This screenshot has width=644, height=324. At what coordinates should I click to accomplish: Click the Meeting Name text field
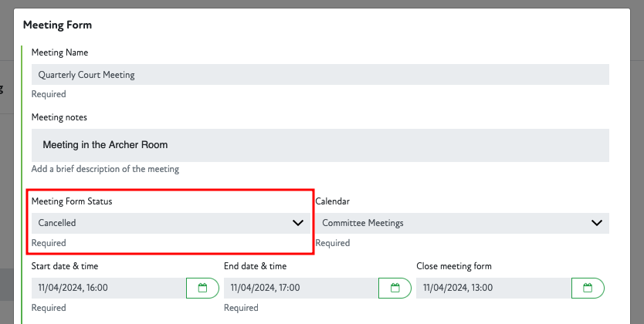tap(320, 75)
